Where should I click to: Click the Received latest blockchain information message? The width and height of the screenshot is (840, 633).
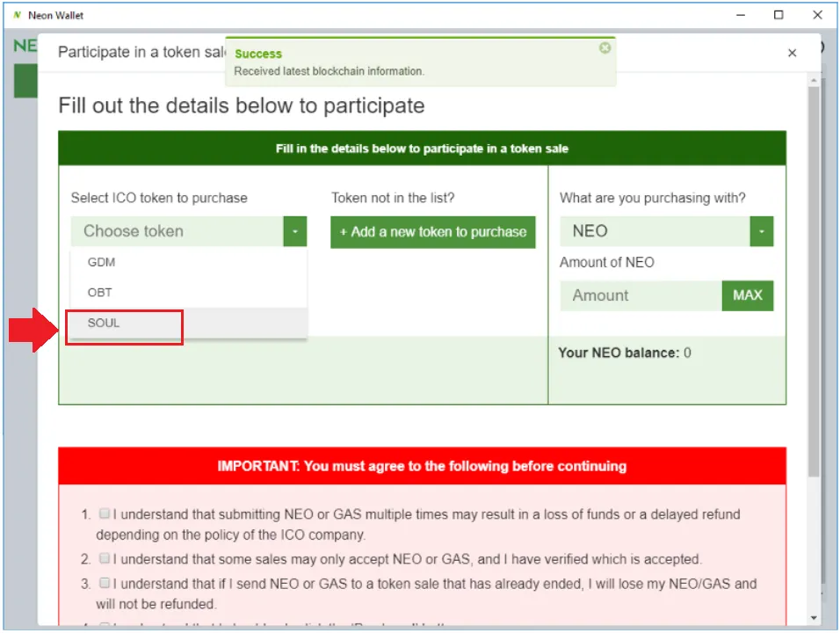pos(329,71)
